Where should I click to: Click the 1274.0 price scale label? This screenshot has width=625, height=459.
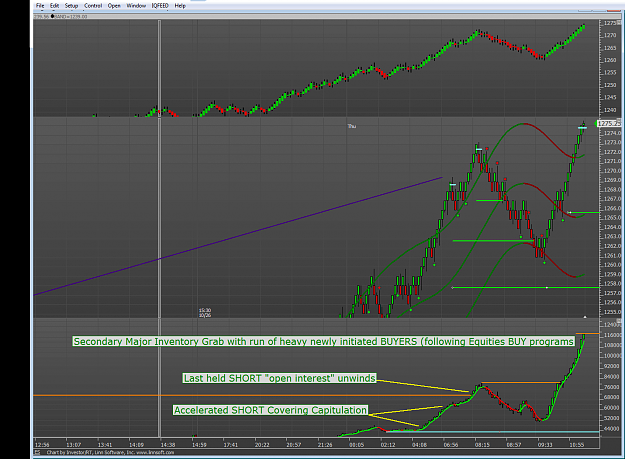612,133
